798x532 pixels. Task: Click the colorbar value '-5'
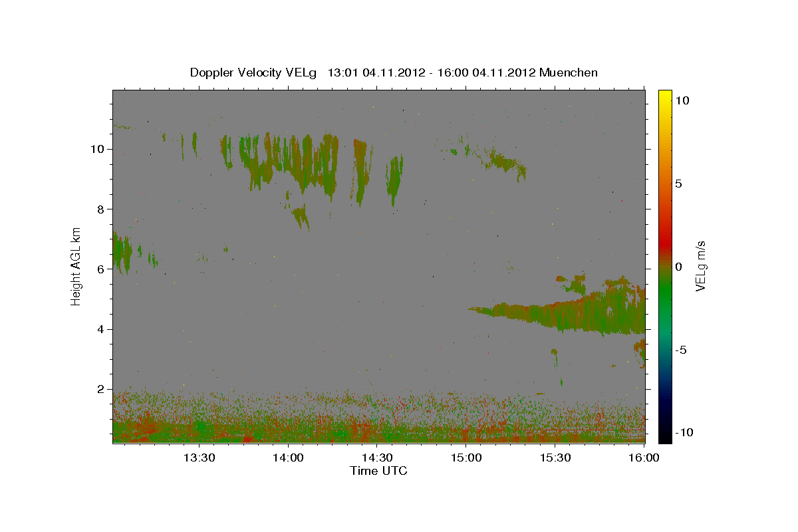[680, 350]
